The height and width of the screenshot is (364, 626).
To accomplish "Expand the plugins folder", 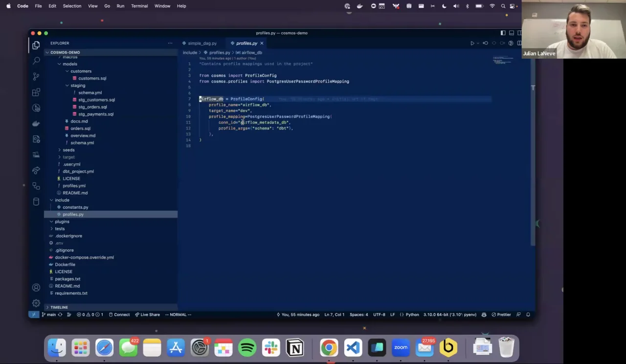I will (x=62, y=221).
